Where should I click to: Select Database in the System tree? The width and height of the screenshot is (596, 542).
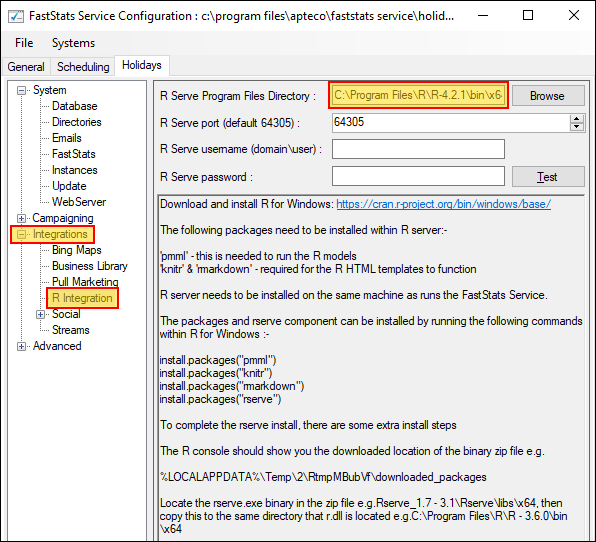(x=74, y=106)
